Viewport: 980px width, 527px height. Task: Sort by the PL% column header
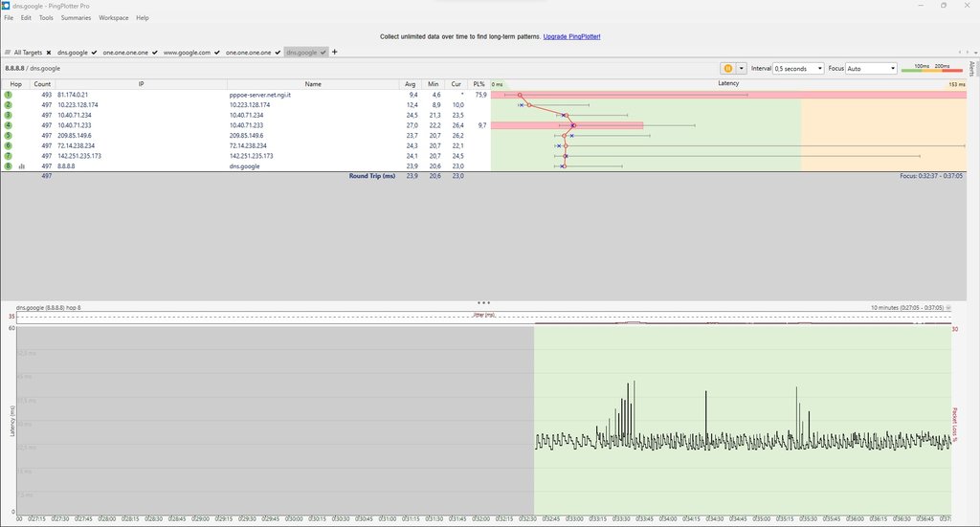[479, 84]
